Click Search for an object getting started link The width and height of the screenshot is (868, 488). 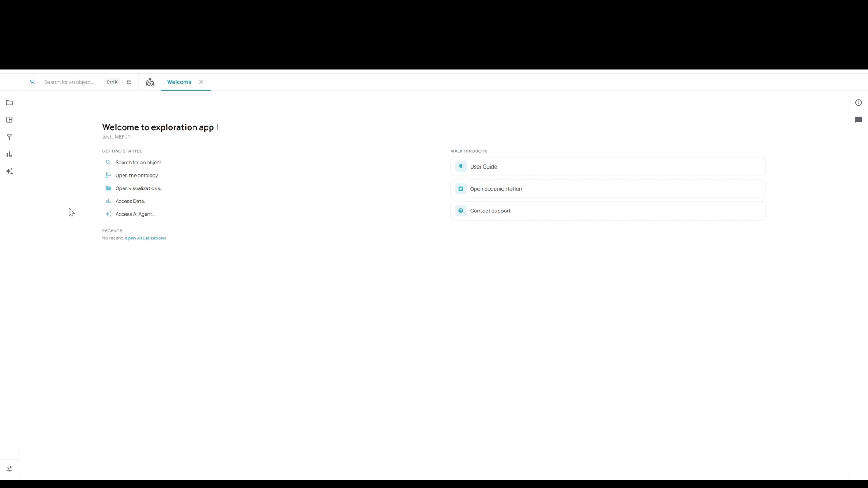[x=140, y=163]
